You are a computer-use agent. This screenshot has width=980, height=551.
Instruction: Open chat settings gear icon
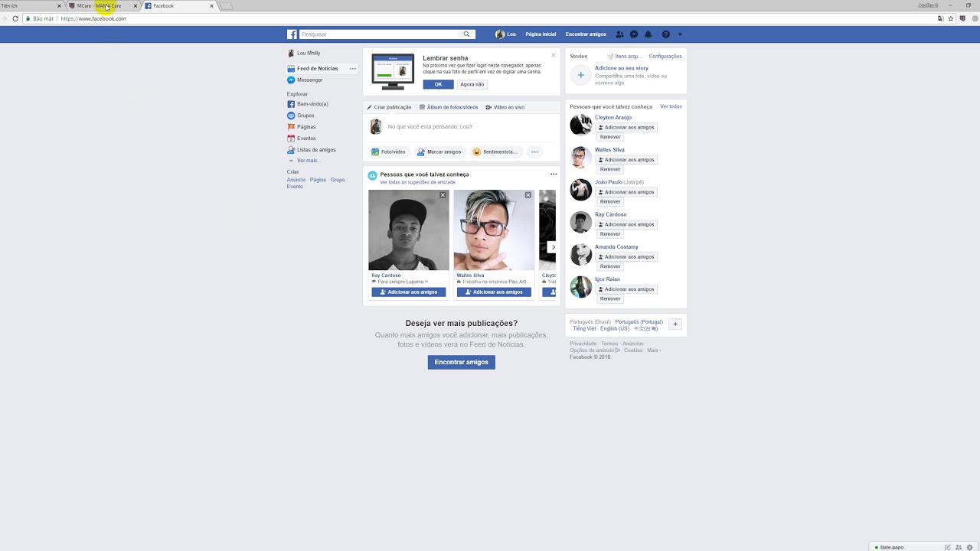[969, 547]
